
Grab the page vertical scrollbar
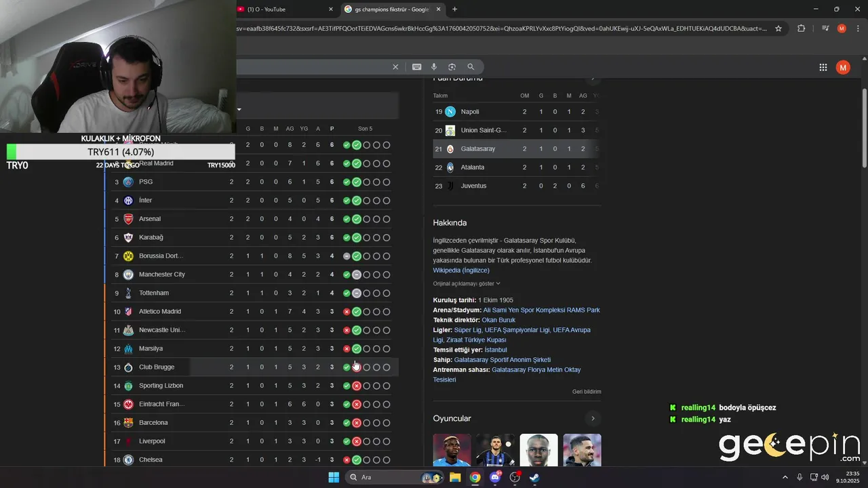(864, 129)
